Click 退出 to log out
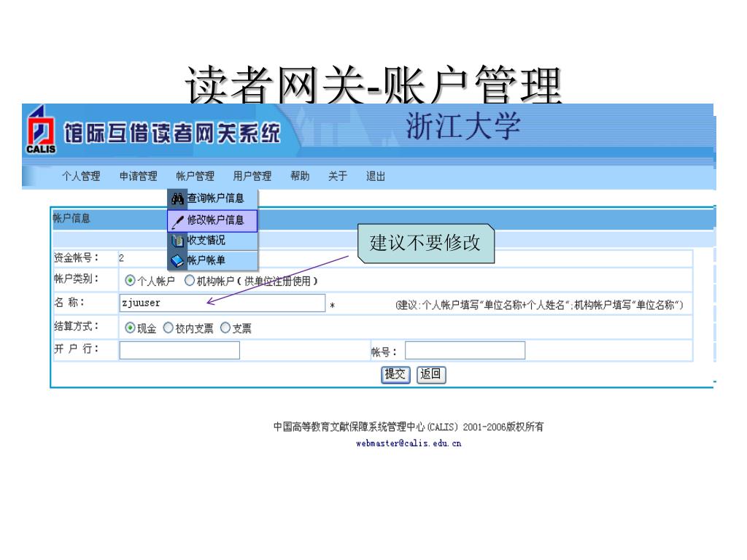Viewport: 747px width, 560px height. coord(376,176)
